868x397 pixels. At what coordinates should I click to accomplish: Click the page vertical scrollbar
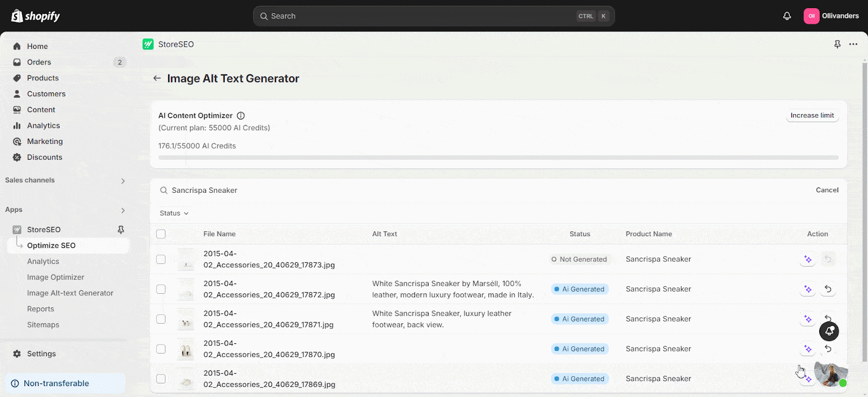(865, 212)
